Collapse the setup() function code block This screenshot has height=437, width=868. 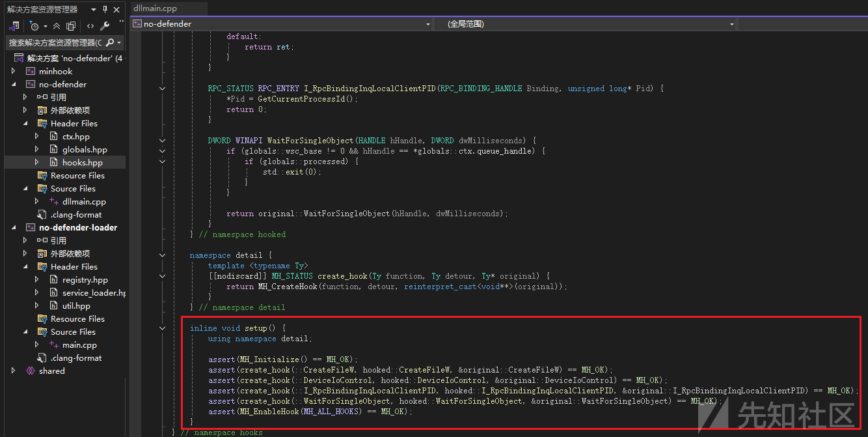[x=163, y=328]
